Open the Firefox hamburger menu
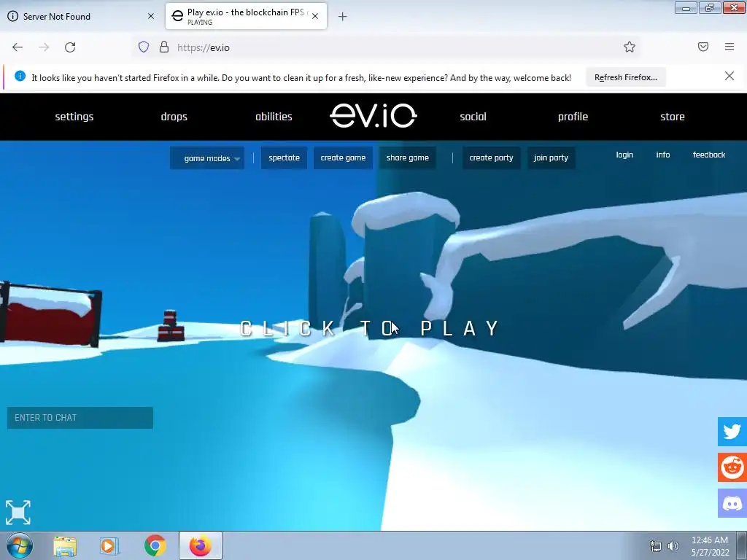 click(x=729, y=47)
